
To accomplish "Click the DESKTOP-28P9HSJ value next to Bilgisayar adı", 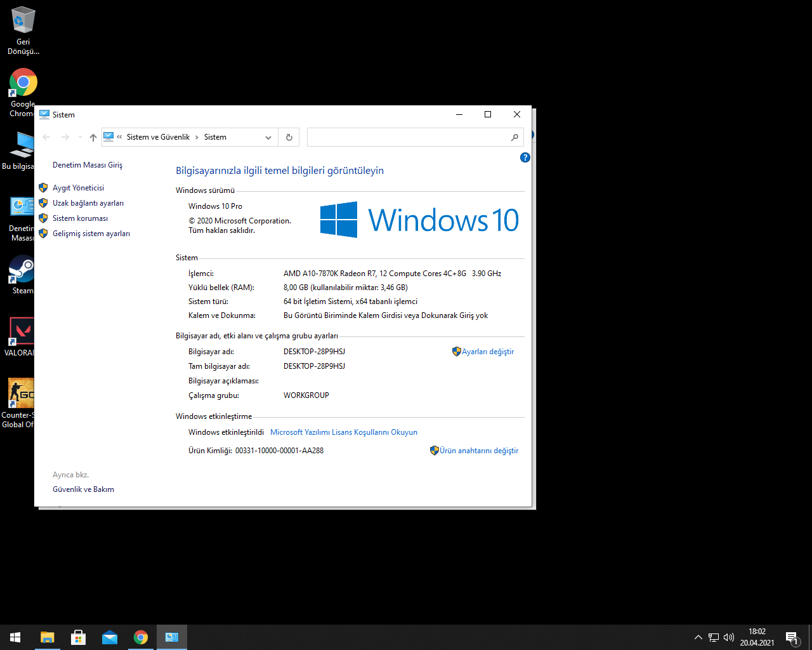I will click(x=314, y=352).
